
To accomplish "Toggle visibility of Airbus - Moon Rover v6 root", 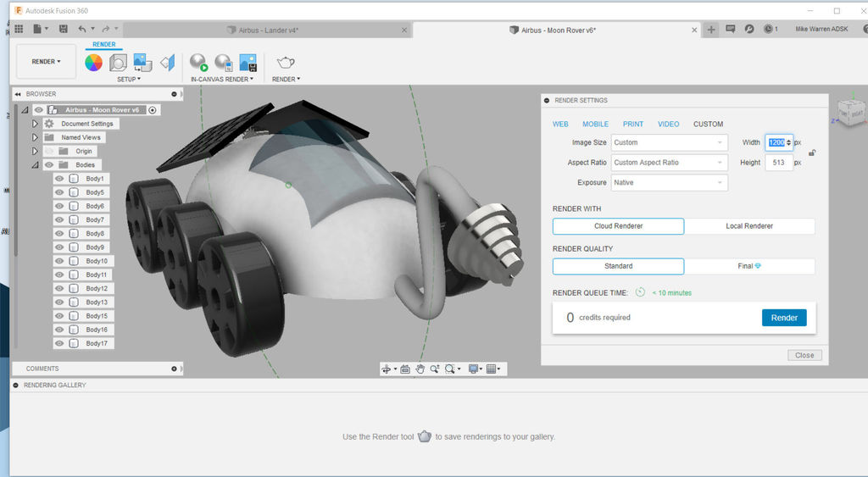I will [x=39, y=109].
